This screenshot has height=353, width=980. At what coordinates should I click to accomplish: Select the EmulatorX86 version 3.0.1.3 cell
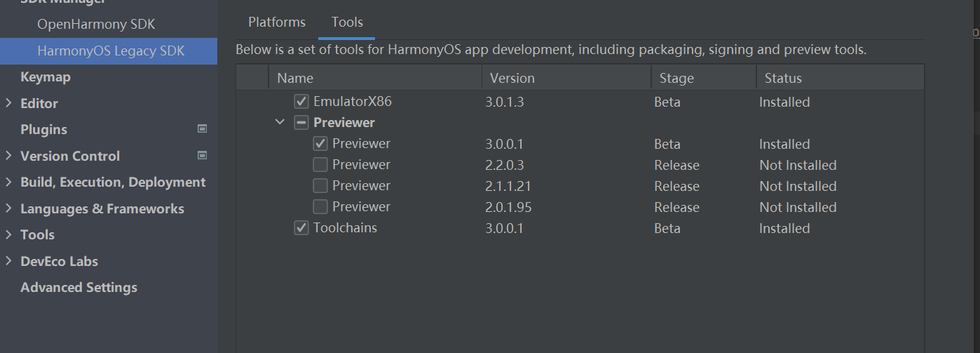[505, 102]
